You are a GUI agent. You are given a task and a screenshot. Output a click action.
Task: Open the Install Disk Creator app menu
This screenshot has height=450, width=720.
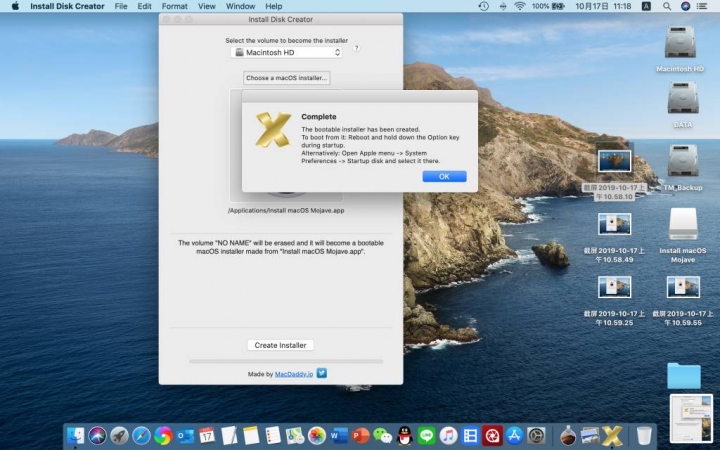(67, 6)
